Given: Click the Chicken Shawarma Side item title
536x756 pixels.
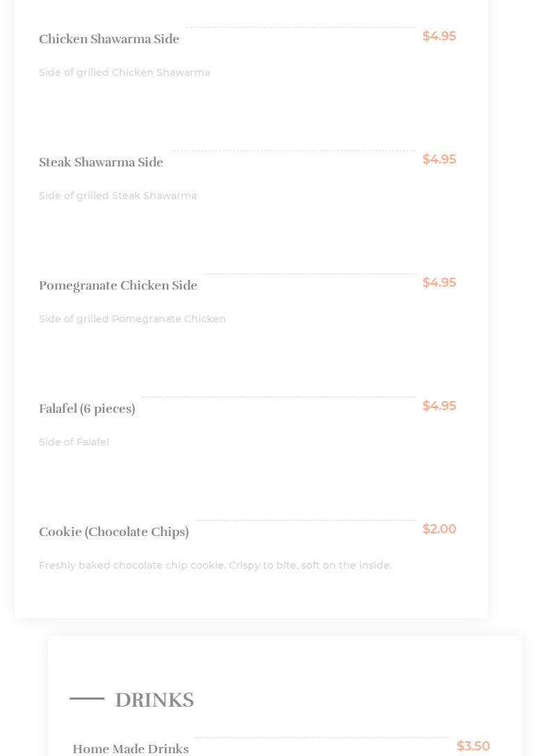Looking at the screenshot, I should (x=109, y=40).
